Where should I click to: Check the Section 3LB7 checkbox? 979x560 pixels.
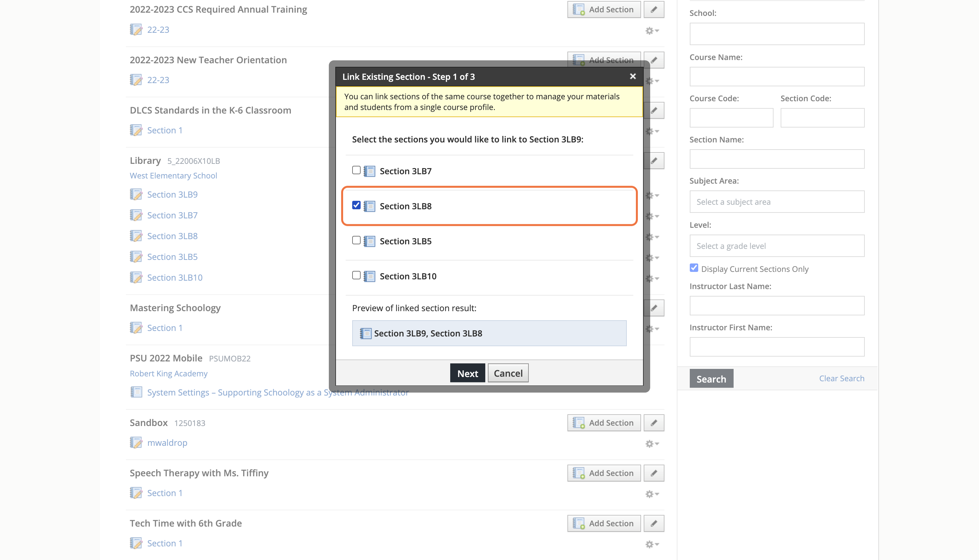click(x=356, y=170)
